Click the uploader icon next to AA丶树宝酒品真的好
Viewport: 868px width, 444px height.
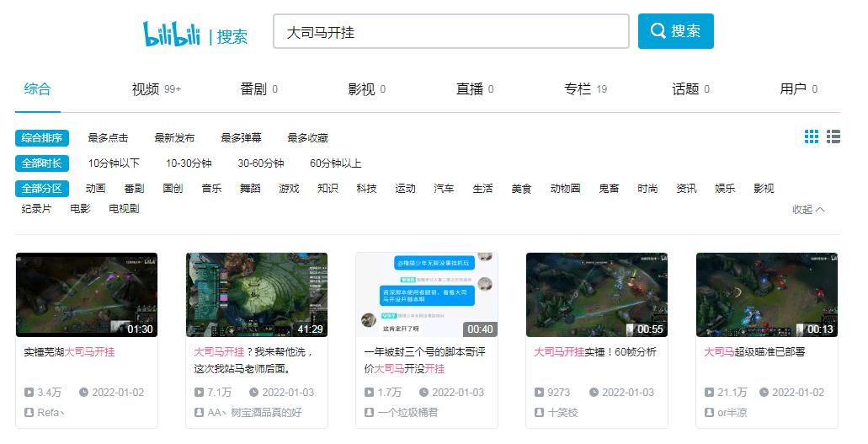199,412
